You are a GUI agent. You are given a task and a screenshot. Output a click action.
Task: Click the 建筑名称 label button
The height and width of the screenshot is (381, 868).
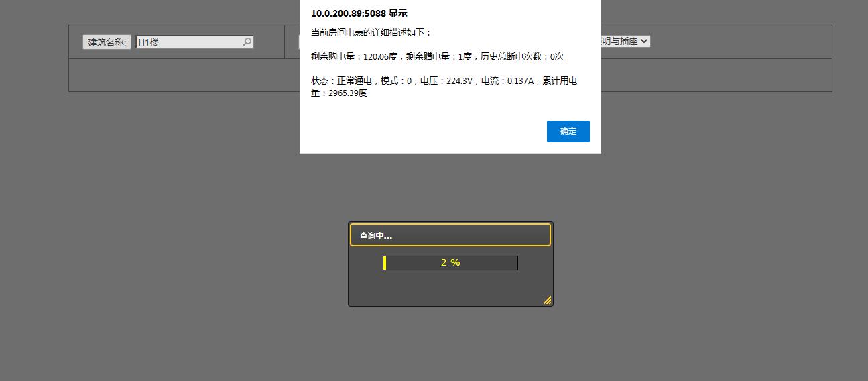[107, 42]
